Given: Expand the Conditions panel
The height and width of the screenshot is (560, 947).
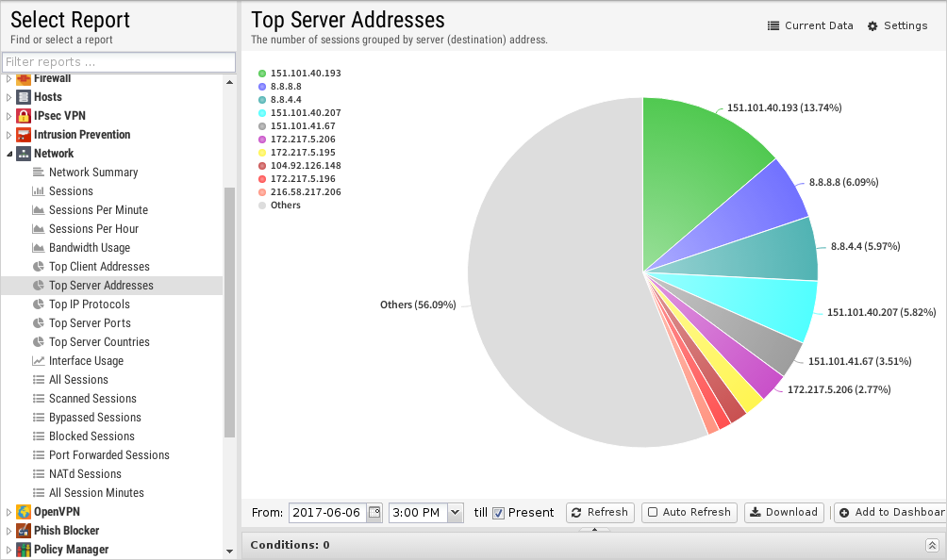Looking at the screenshot, I should click(x=932, y=546).
